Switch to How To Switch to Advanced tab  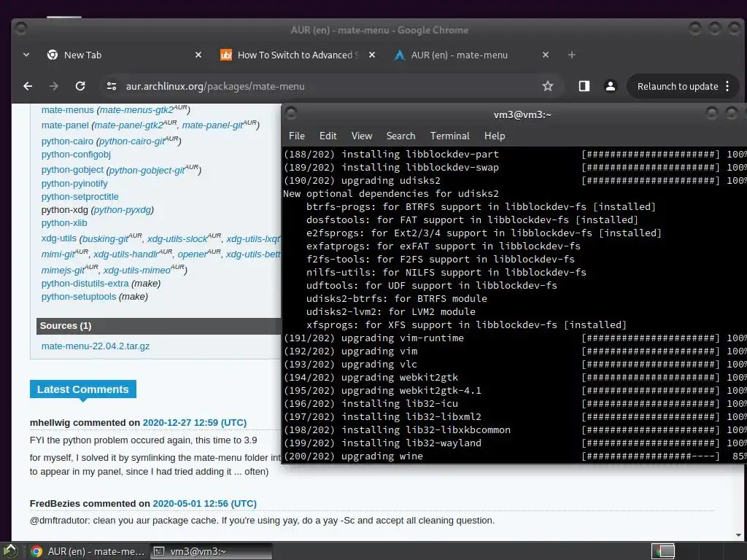click(x=298, y=55)
